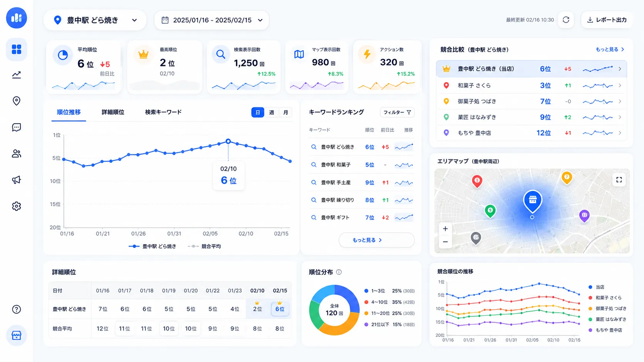Click the map icon in map views card
Image resolution: width=644 pixels, height=362 pixels.
[299, 55]
